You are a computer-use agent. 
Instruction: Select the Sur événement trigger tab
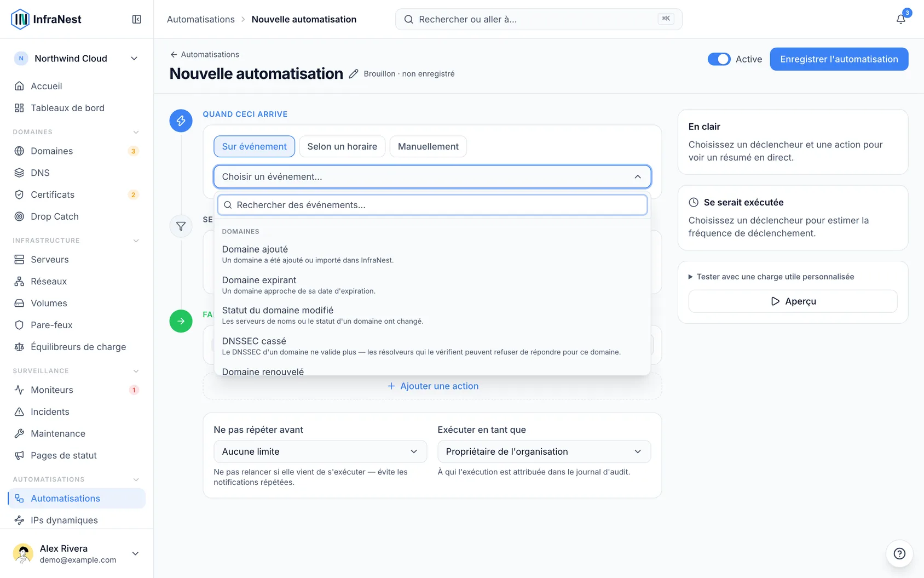click(254, 146)
